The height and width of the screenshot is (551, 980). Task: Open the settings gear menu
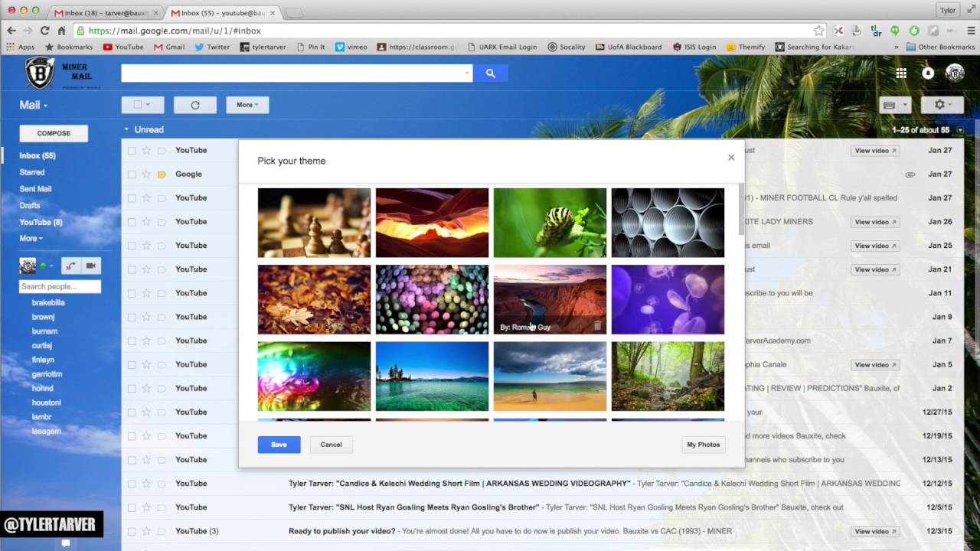click(943, 105)
